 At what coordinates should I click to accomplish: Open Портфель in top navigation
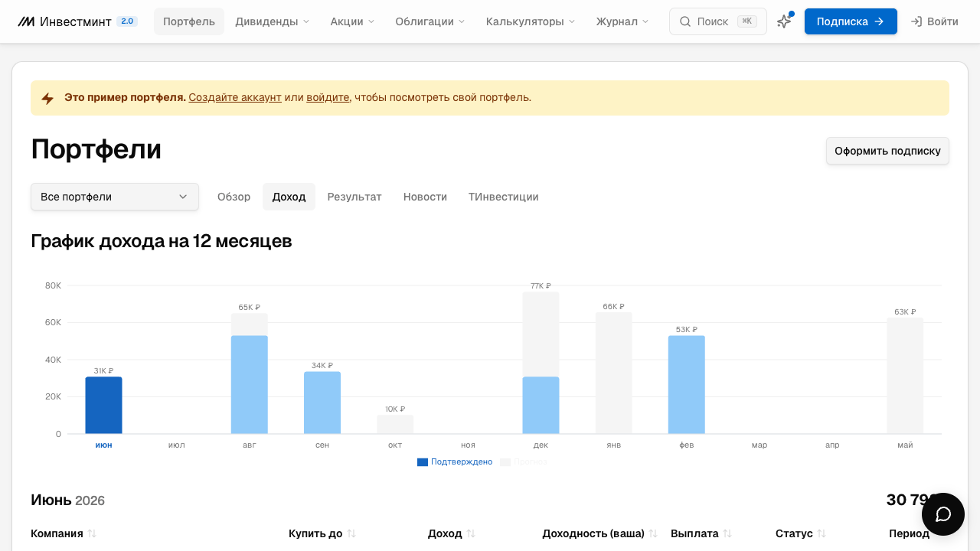coord(189,21)
